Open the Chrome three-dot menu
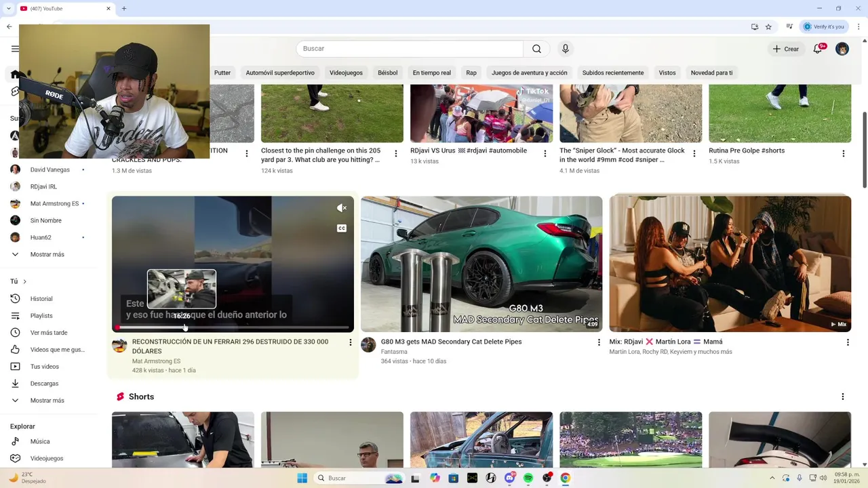This screenshot has height=488, width=868. (x=859, y=26)
